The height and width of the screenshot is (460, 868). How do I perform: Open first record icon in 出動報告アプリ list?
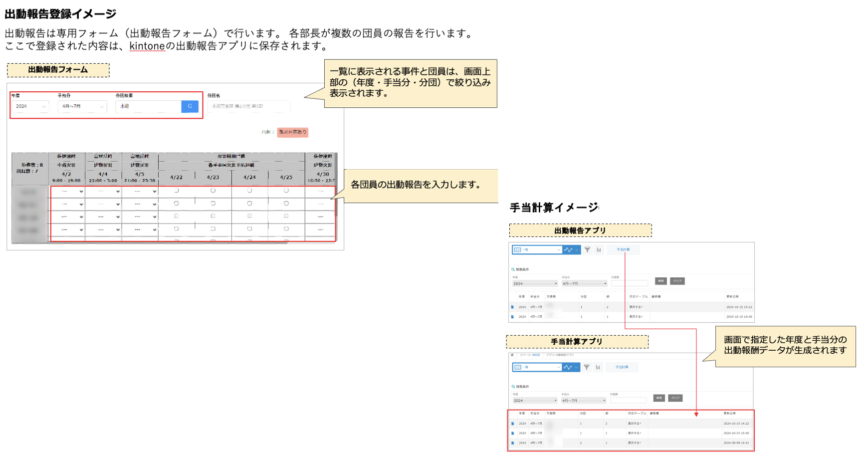point(512,307)
